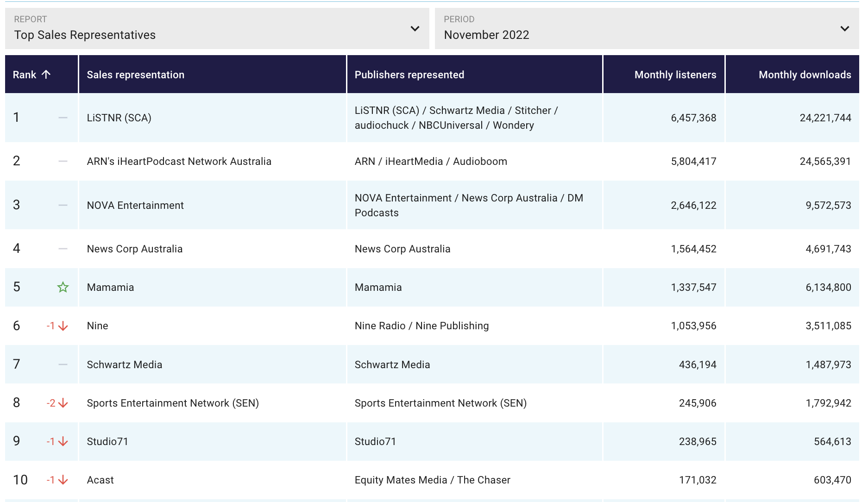Click monthly listeners value 1,337,547
Image resolution: width=868 pixels, height=502 pixels.
(693, 287)
